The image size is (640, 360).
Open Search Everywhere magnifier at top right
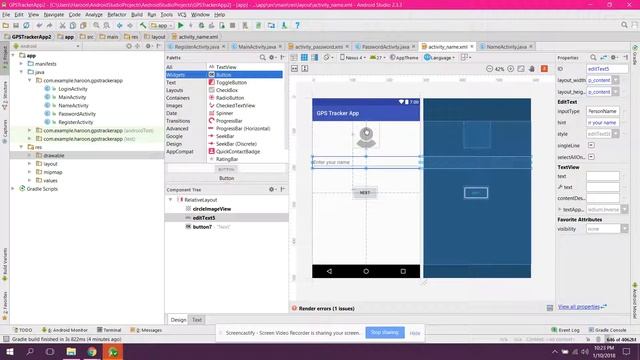624,25
